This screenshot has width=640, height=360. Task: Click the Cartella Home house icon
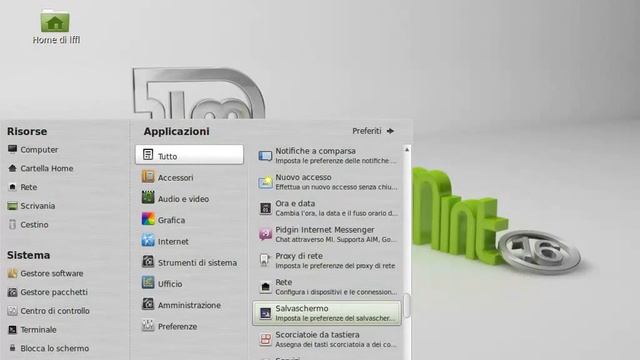tap(12, 168)
